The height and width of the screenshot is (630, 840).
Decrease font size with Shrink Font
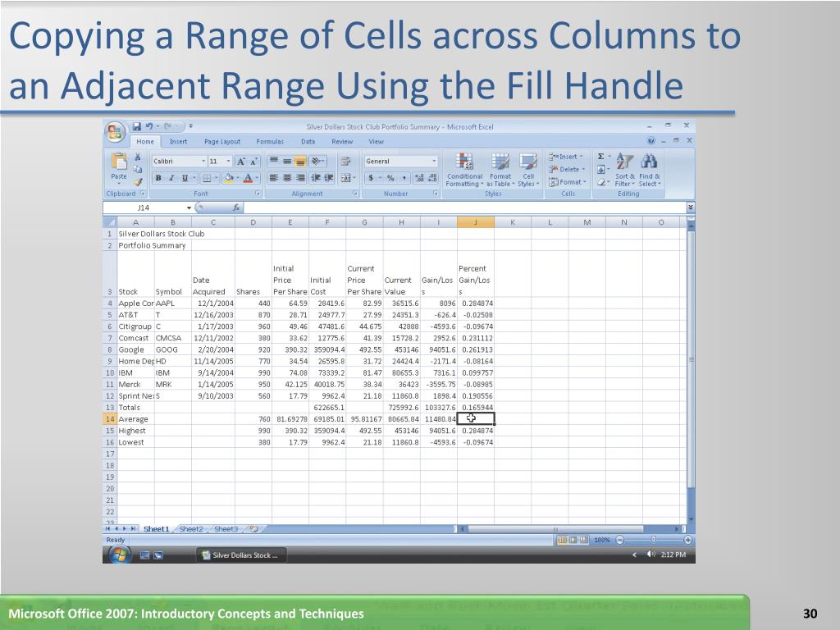pos(254,162)
